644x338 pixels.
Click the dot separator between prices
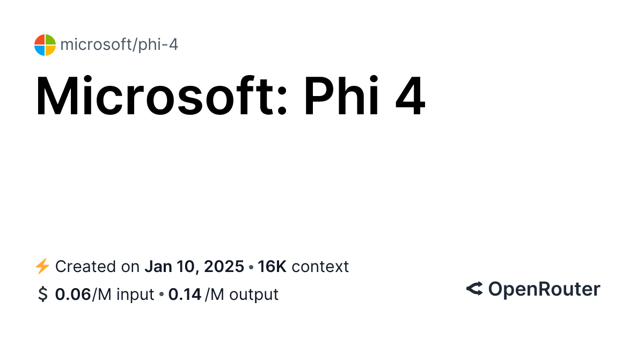tap(161, 295)
